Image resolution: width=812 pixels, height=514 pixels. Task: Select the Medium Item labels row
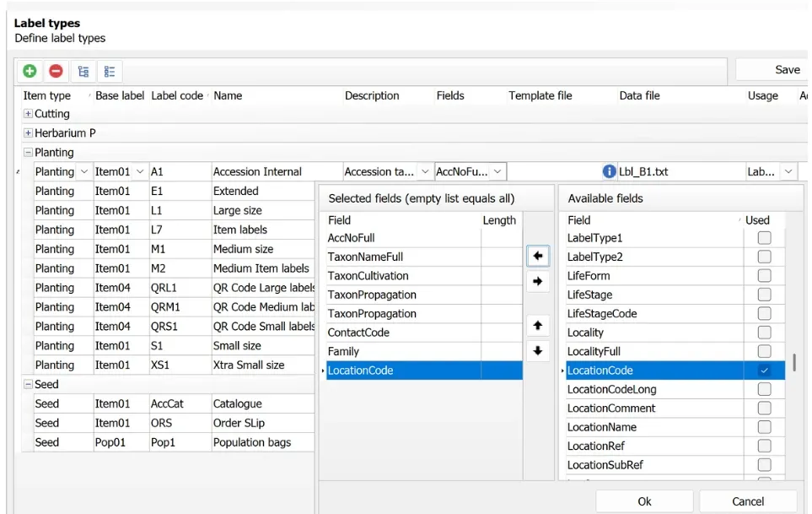point(174,268)
